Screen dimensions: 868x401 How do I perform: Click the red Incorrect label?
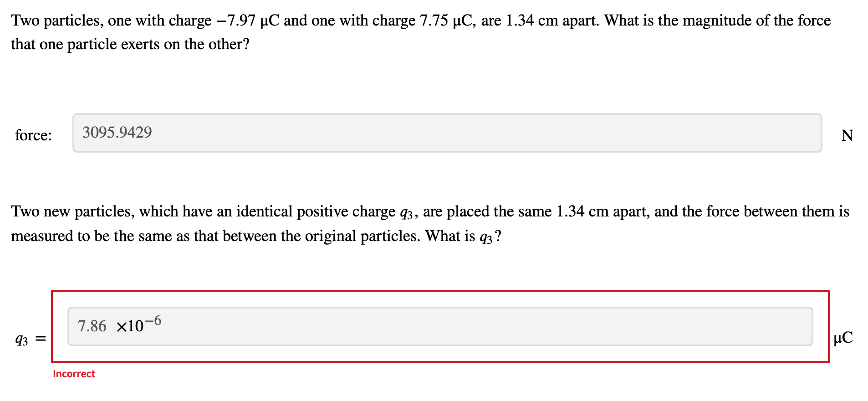click(74, 374)
